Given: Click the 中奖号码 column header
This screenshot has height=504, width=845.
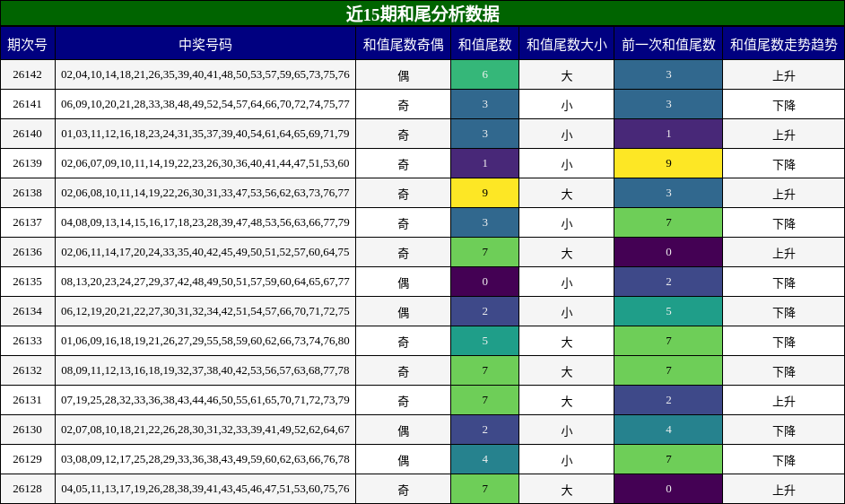Looking at the screenshot, I should 205,44.
